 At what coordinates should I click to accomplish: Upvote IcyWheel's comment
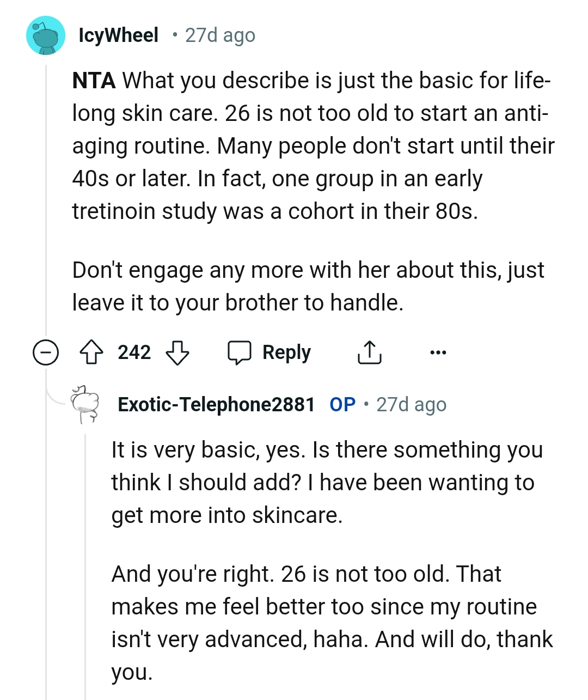coord(93,352)
